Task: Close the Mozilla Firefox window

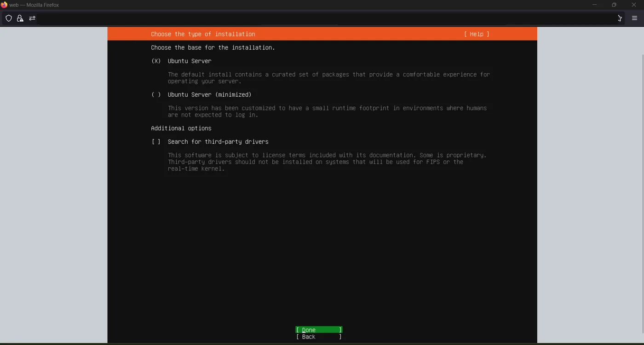Action: [x=633, y=5]
